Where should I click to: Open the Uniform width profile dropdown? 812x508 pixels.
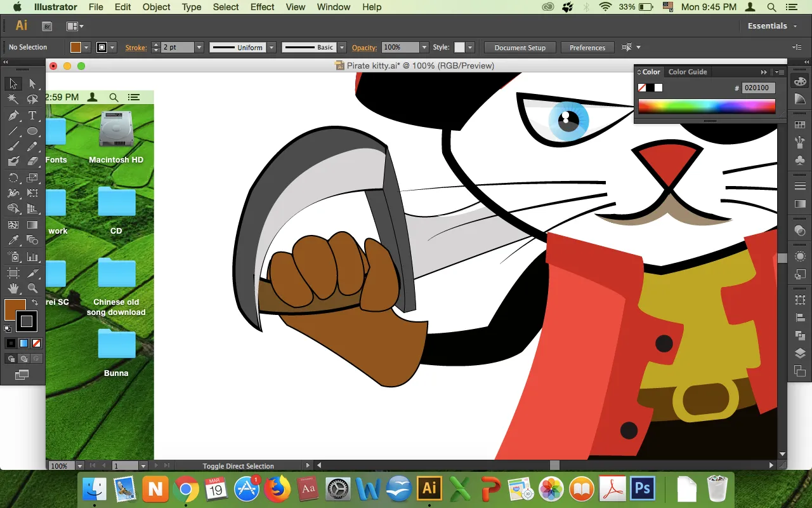272,48
